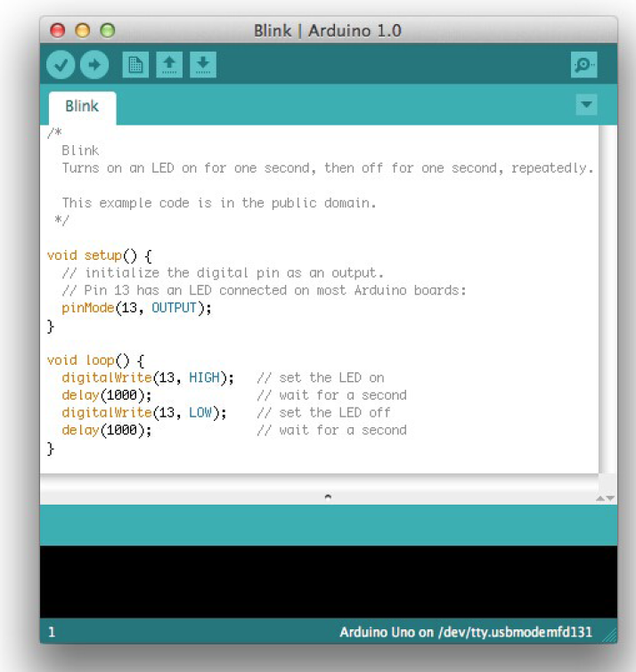
Task: Click on the void setup() line
Action: (100, 255)
